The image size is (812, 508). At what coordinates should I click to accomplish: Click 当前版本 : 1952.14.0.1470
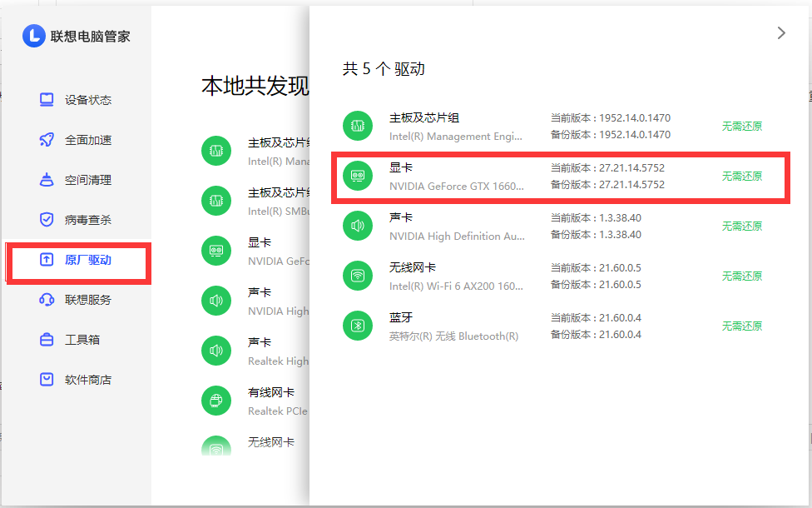[x=611, y=118]
